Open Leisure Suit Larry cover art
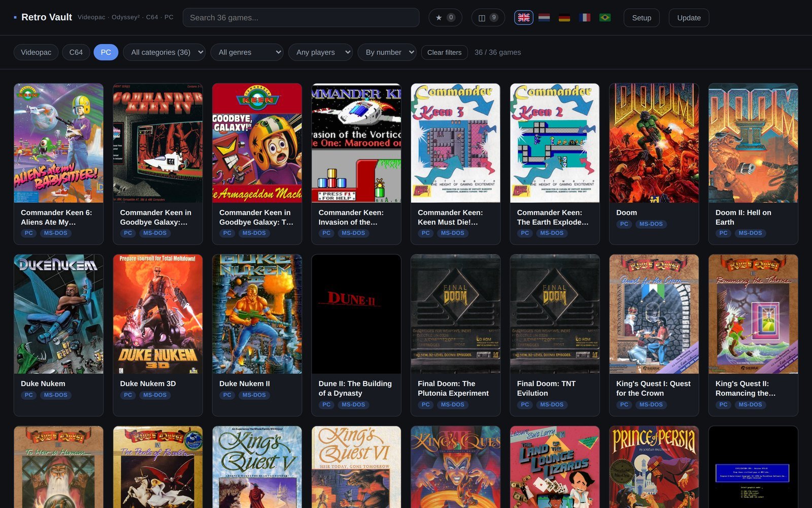The width and height of the screenshot is (812, 508). (x=555, y=467)
